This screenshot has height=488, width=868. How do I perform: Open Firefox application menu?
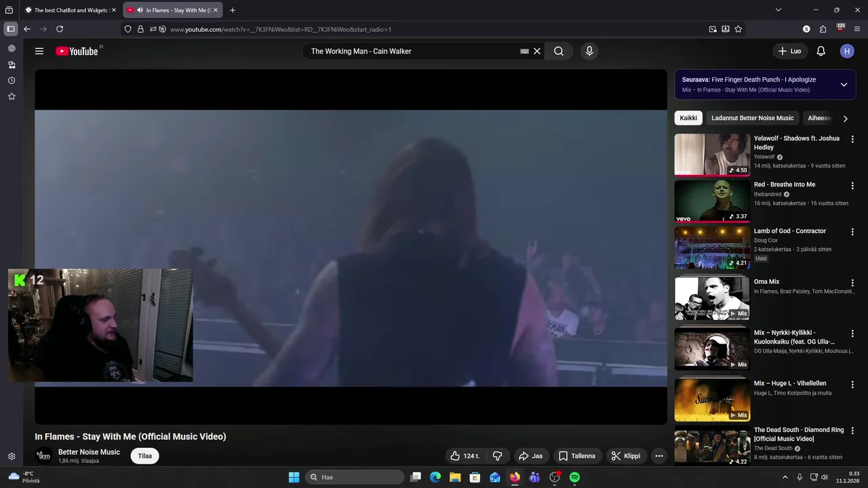point(857,29)
